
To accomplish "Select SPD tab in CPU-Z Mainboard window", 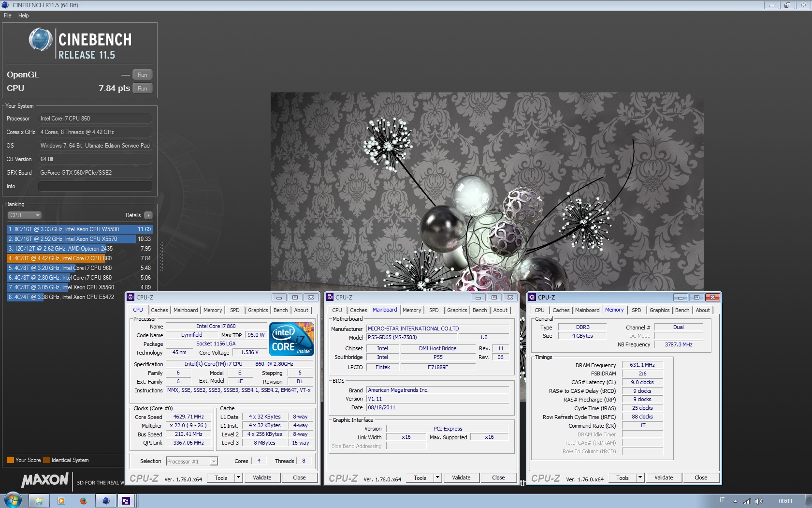I will pyautogui.click(x=434, y=310).
